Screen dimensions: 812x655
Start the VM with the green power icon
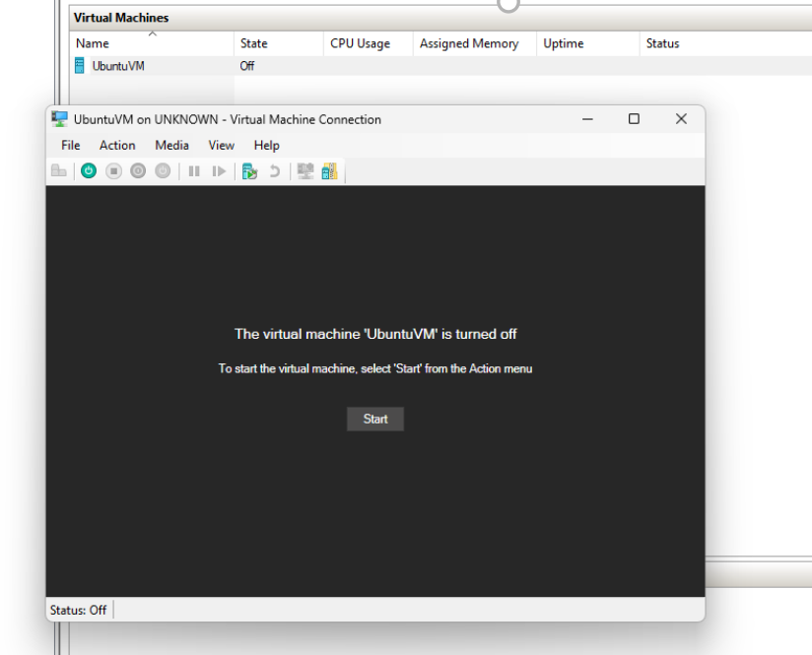92,171
